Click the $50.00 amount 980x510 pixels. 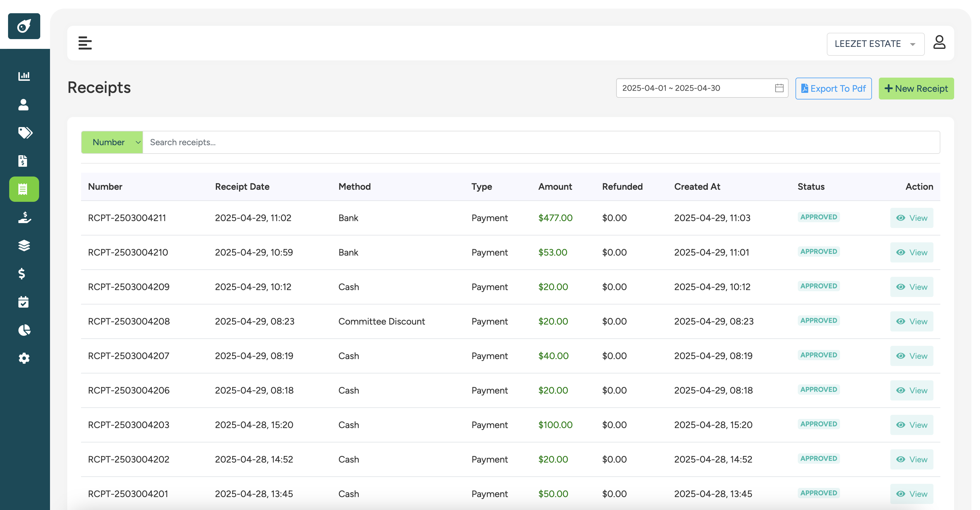[553, 494]
